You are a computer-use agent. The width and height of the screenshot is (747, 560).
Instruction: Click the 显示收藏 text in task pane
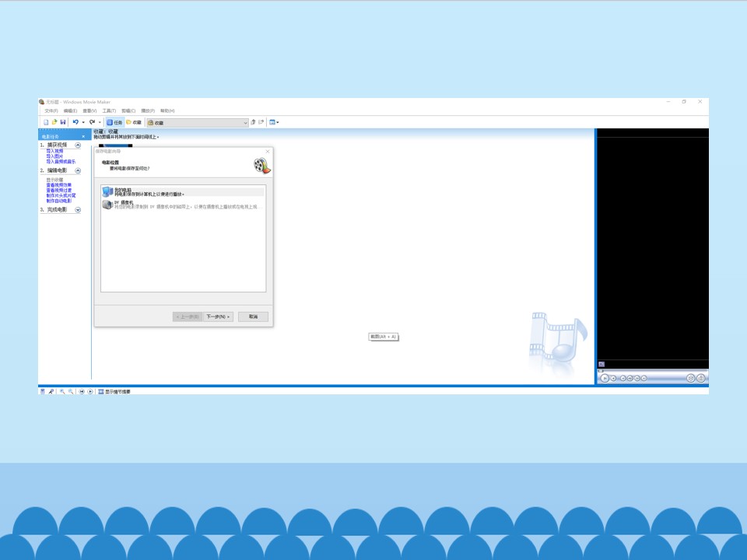54,180
